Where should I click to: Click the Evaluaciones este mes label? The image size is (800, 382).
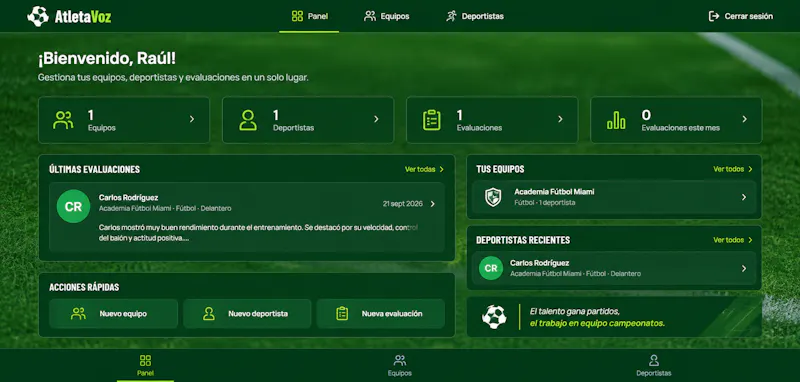click(681, 129)
